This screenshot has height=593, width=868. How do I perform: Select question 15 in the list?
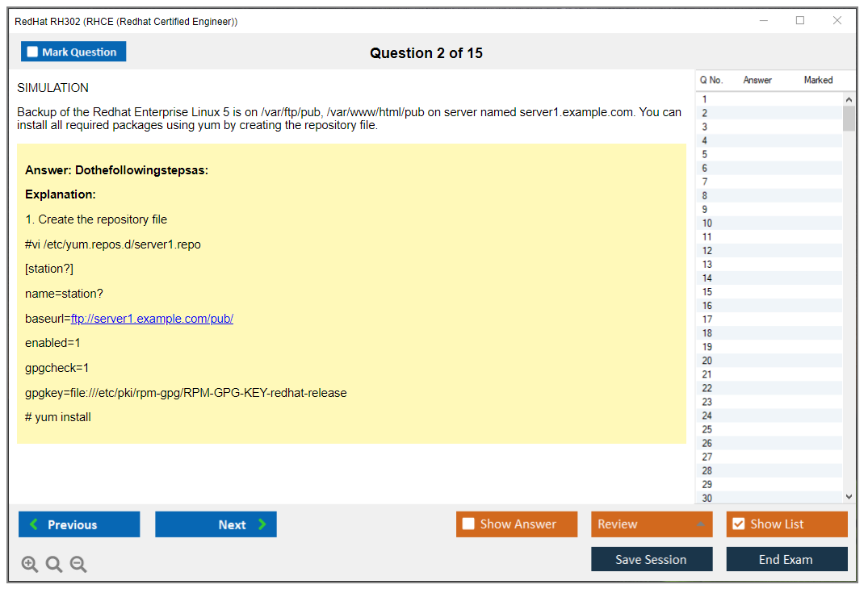click(707, 292)
